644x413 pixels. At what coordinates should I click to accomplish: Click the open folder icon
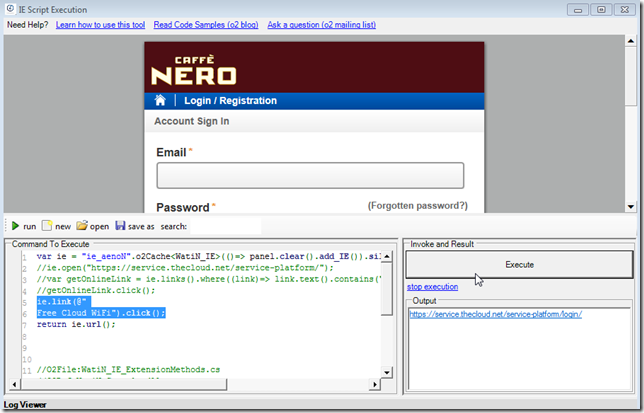pyautogui.click(x=83, y=226)
